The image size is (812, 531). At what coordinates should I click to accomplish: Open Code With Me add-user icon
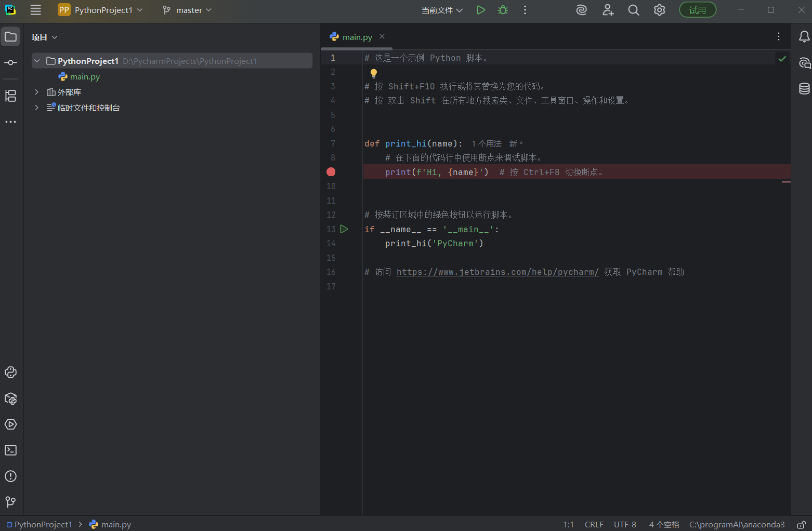pyautogui.click(x=608, y=10)
